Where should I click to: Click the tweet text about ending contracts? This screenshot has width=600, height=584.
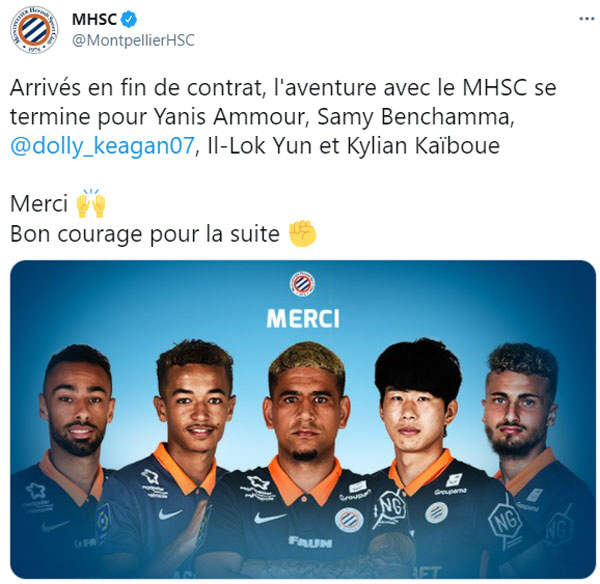pos(283,117)
